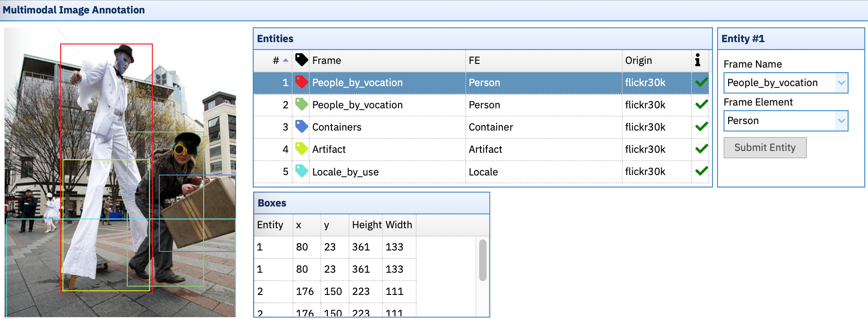
Task: Sort entities by Frame column header
Action: 387,61
